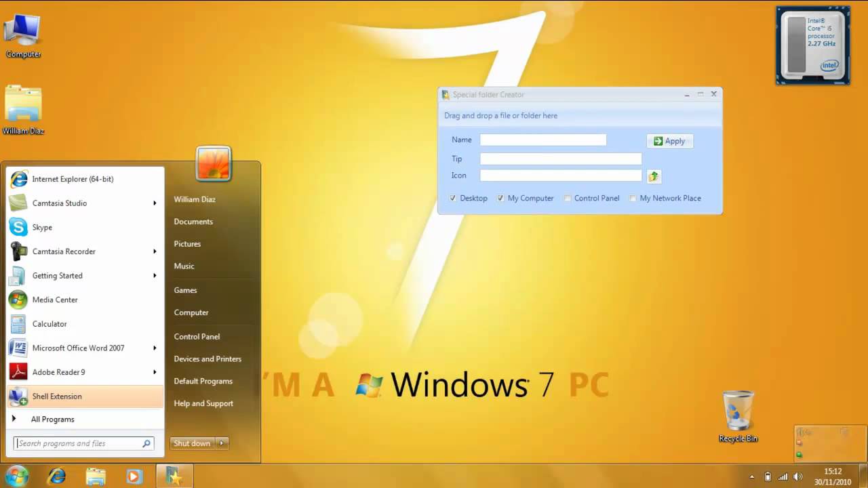Open Documents from Start menu
The width and height of the screenshot is (868, 488).
coord(193,222)
